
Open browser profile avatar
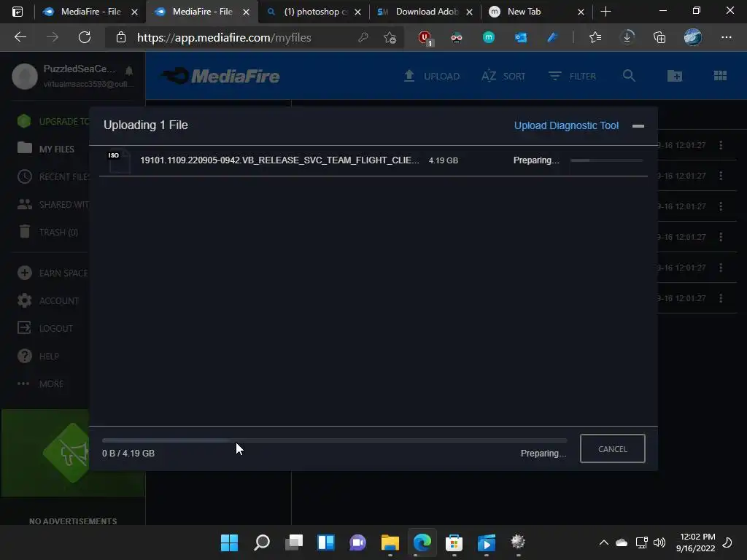pyautogui.click(x=693, y=37)
